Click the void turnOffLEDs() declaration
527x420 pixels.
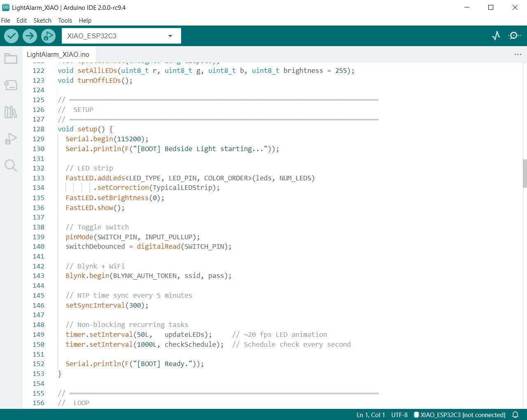tap(95, 81)
